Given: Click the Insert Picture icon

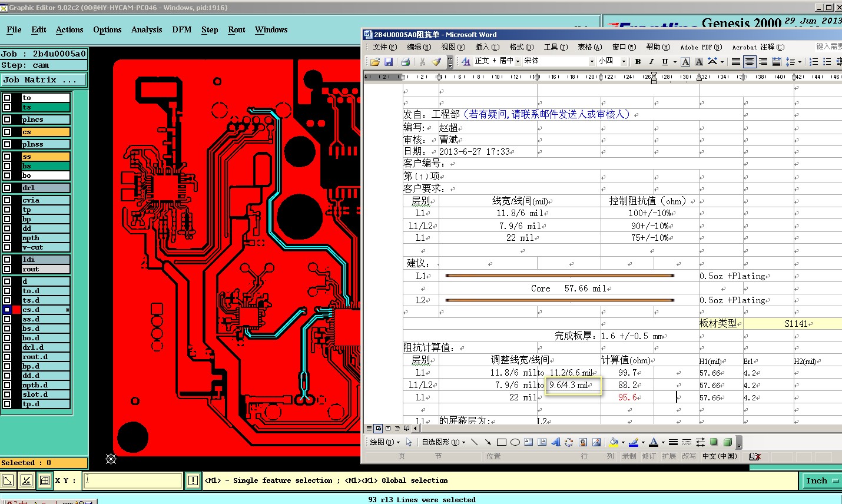Looking at the screenshot, I should [596, 442].
